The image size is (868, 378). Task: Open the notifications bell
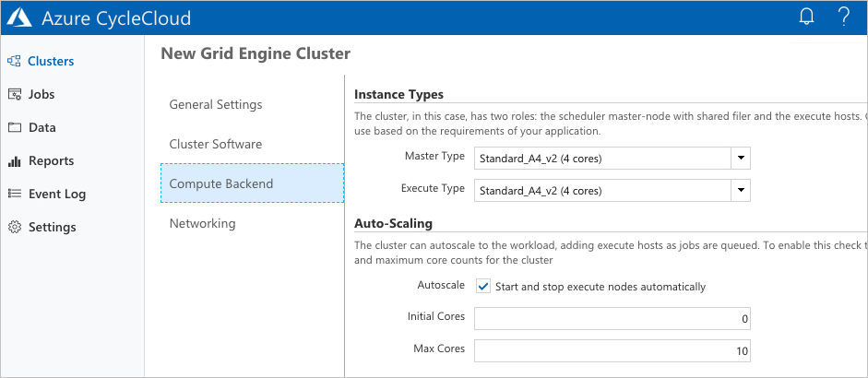coord(807,17)
